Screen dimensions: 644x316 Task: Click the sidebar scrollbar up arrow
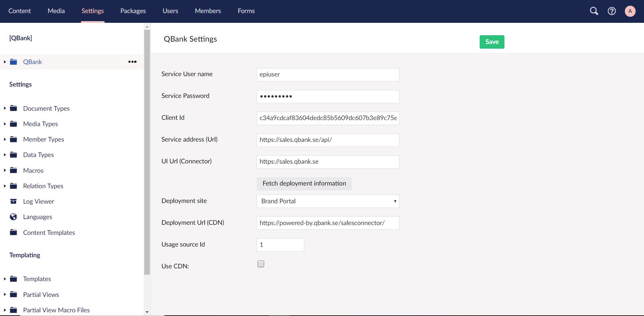147,26
